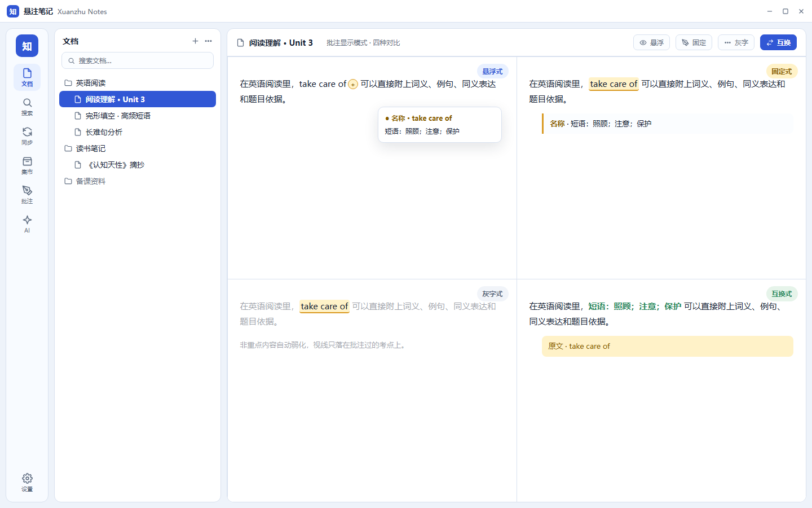Click 批注显示模式 · 四种对比 subtitle
This screenshot has width=812, height=508.
[x=363, y=43]
